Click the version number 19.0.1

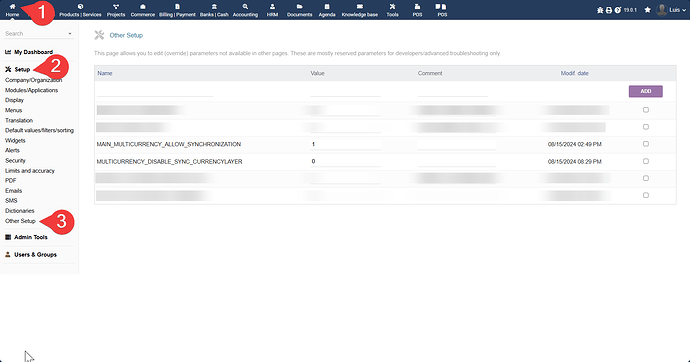click(x=630, y=10)
